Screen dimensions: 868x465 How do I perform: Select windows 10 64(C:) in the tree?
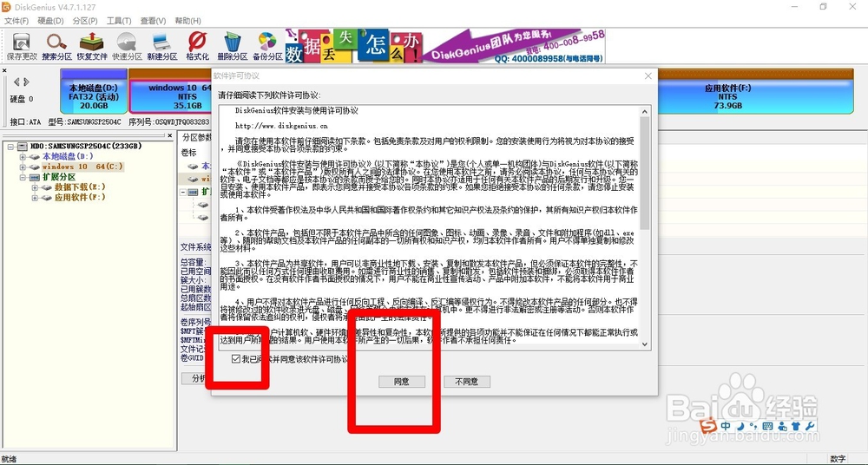(82, 167)
